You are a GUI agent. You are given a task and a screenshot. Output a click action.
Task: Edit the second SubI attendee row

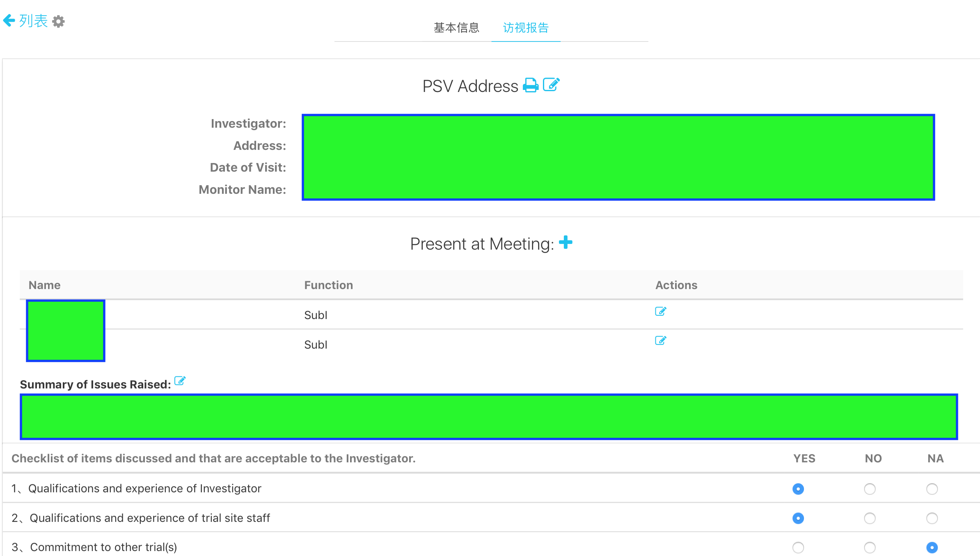click(660, 340)
